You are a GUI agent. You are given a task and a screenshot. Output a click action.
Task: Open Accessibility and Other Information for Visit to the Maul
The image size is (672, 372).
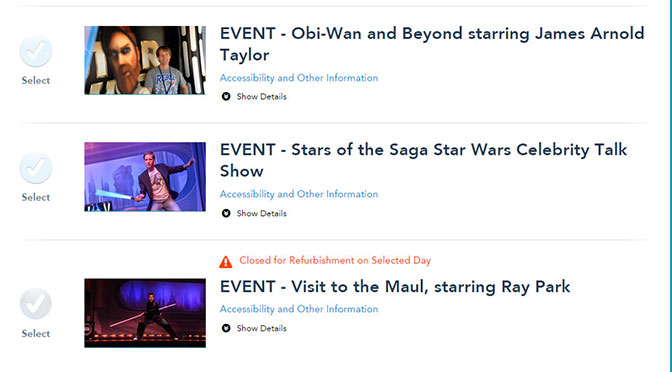coord(299,309)
